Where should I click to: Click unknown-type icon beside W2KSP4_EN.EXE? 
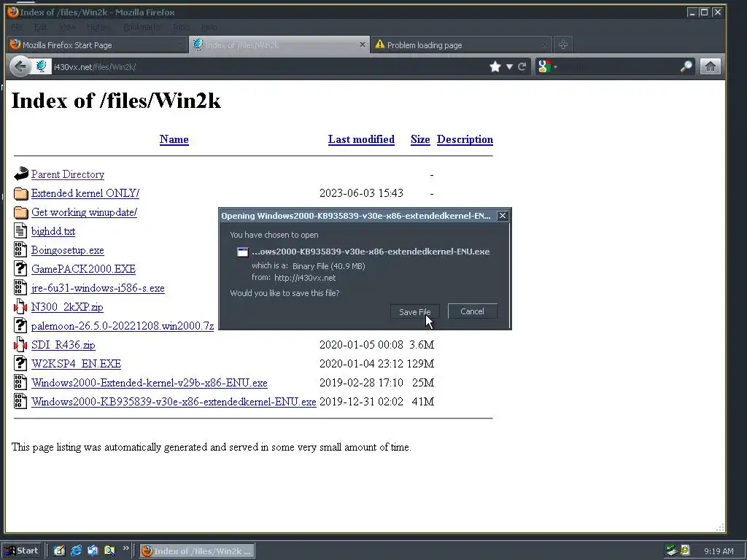point(20,363)
